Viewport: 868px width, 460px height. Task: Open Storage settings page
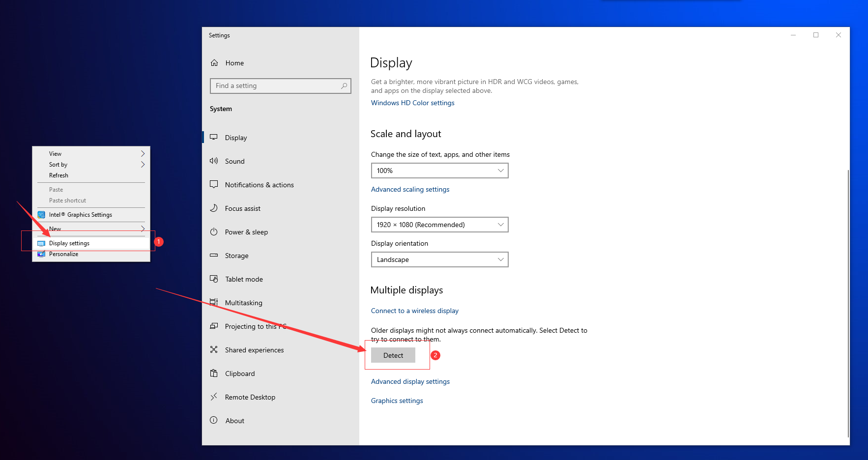(x=281, y=256)
